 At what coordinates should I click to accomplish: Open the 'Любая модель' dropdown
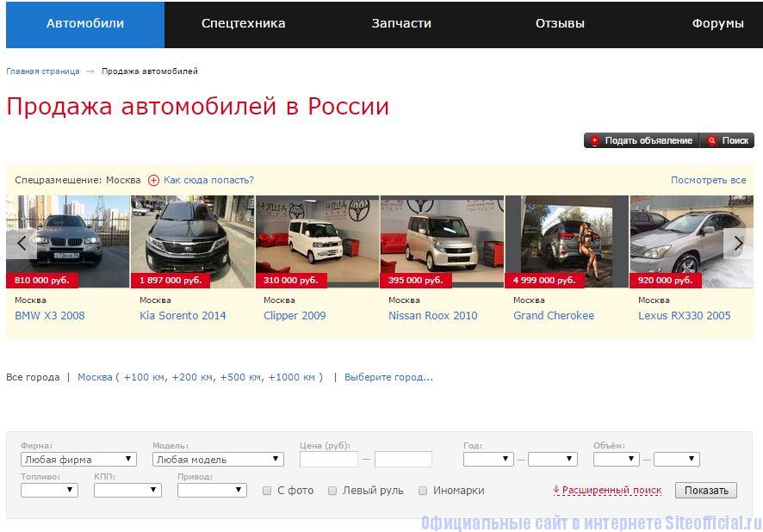218,460
